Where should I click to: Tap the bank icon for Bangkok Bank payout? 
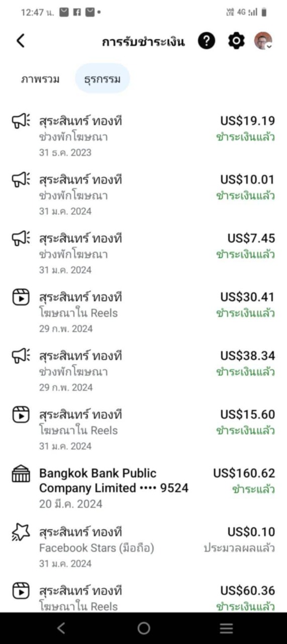(21, 474)
